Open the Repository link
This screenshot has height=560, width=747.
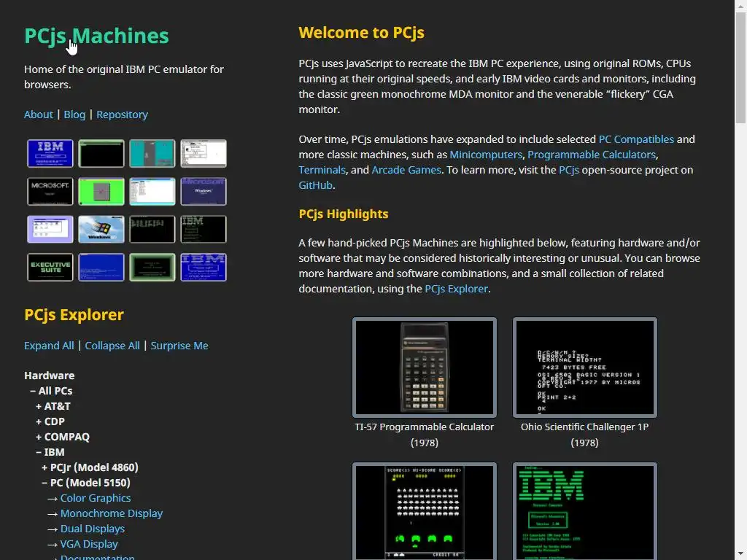coord(122,114)
